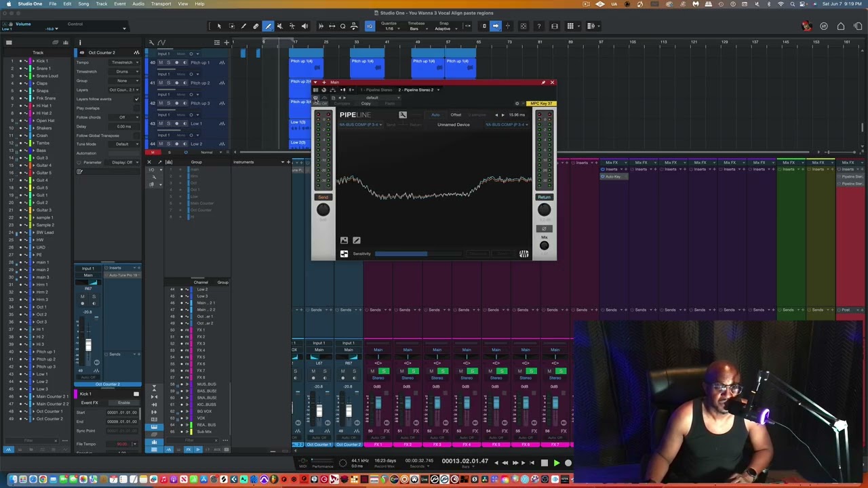Screen dimensions: 868x488
Task: Click the Pipeline pencil notes icon
Action: pos(357,240)
